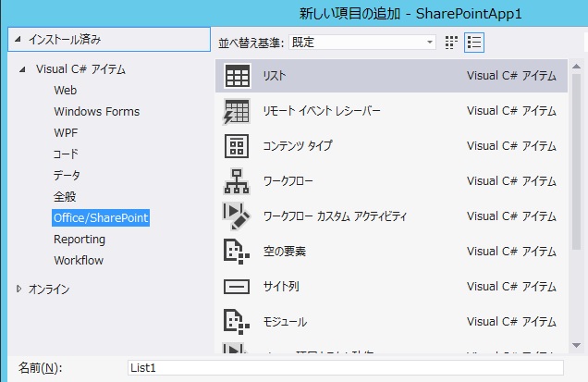Click the モジュール row text
The image size is (588, 382).
285,322
